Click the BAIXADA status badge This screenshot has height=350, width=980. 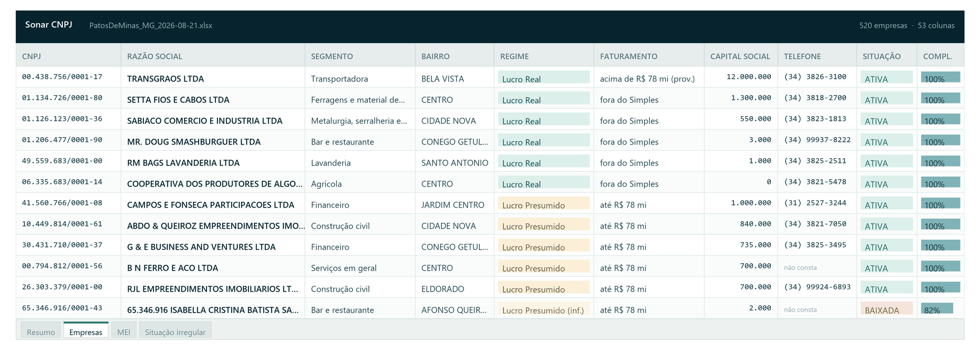(x=886, y=308)
